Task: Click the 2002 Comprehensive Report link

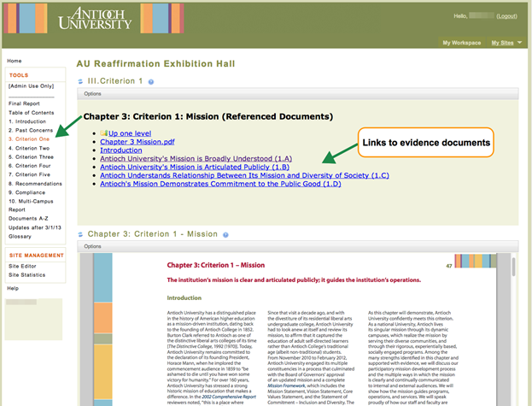Action: 229,397
